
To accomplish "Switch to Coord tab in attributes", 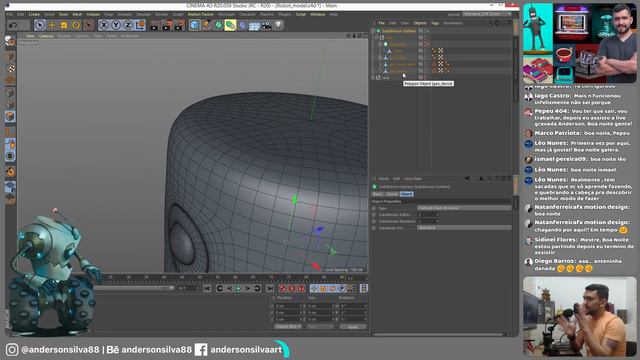I will [392, 194].
